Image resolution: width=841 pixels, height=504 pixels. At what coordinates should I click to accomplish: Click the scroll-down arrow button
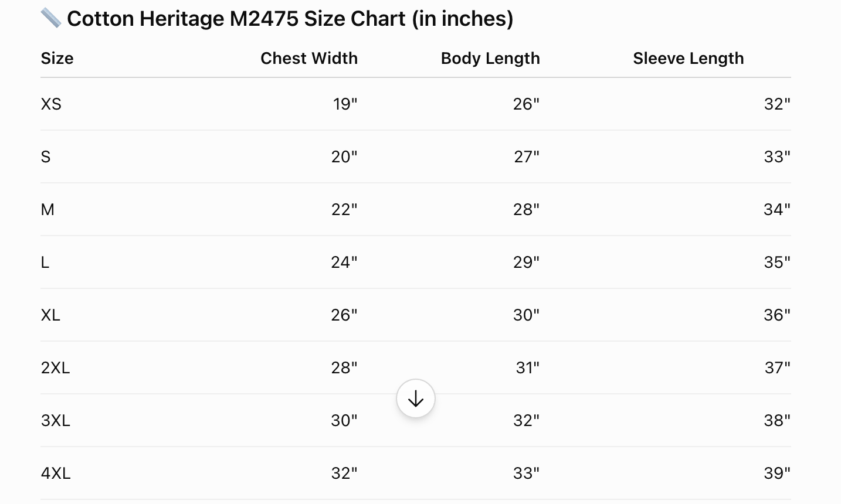click(415, 399)
